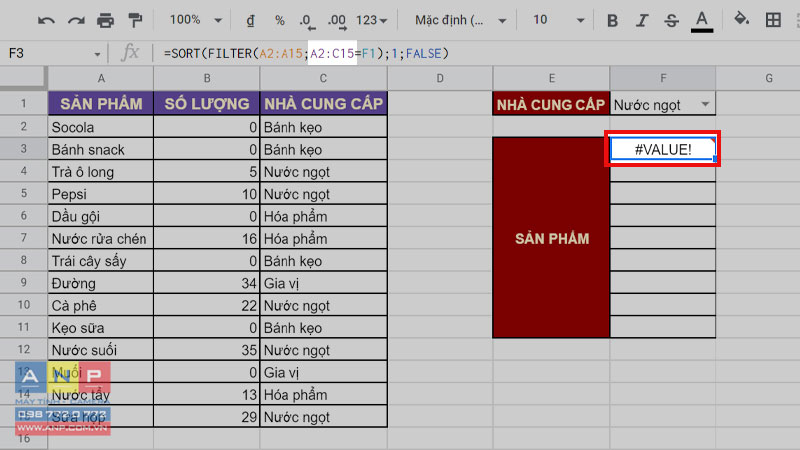Select column F header

663,78
